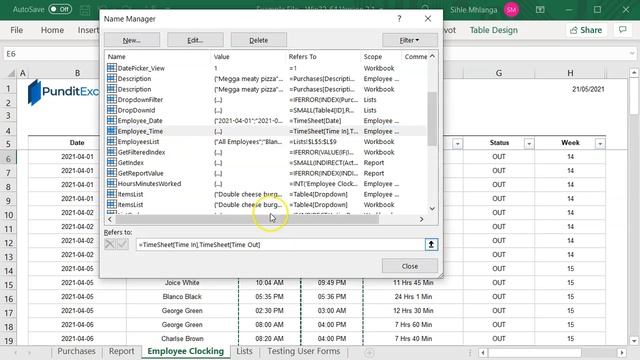Switch to the Lists sheet tab
Viewport: 640px width, 360px height.
pos(244,351)
